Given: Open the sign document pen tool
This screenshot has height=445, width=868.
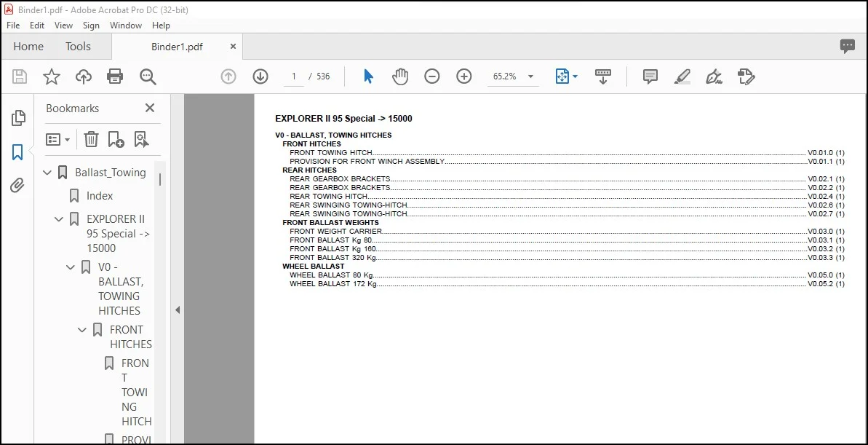Looking at the screenshot, I should pos(714,76).
